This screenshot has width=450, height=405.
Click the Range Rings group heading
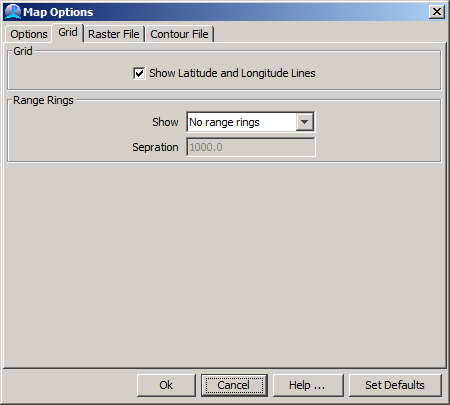pos(43,100)
